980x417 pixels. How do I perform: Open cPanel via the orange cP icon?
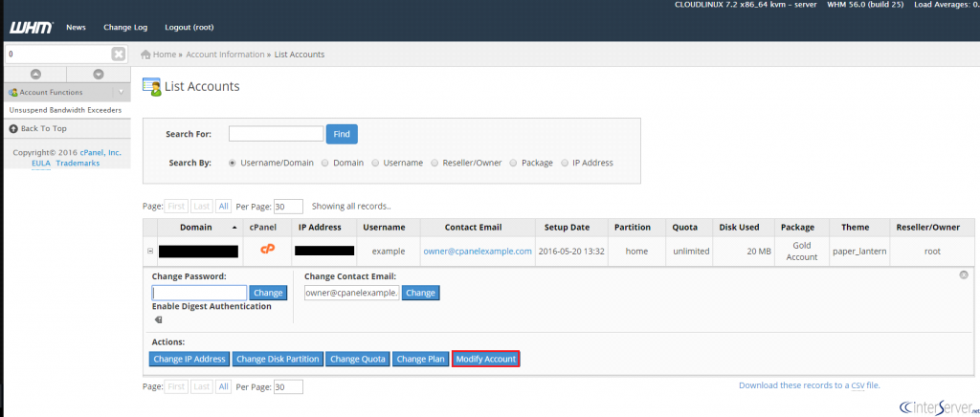268,250
